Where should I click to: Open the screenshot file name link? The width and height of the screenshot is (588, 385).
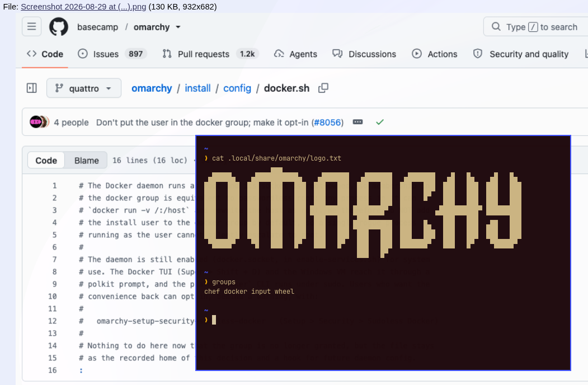click(83, 7)
